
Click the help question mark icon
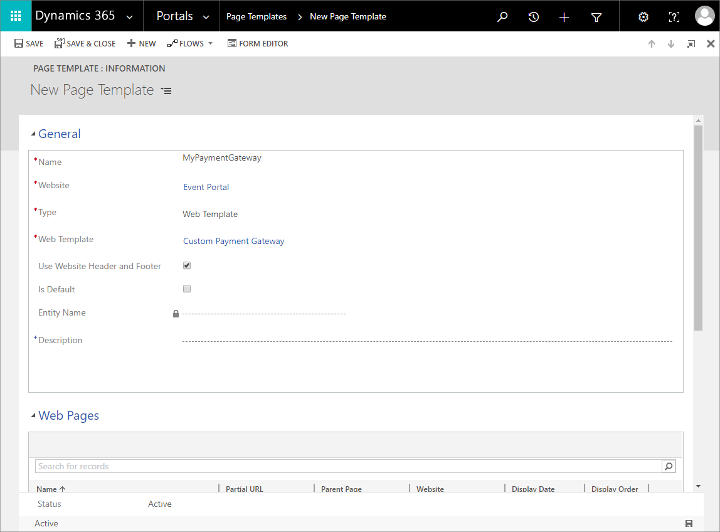[x=673, y=17]
